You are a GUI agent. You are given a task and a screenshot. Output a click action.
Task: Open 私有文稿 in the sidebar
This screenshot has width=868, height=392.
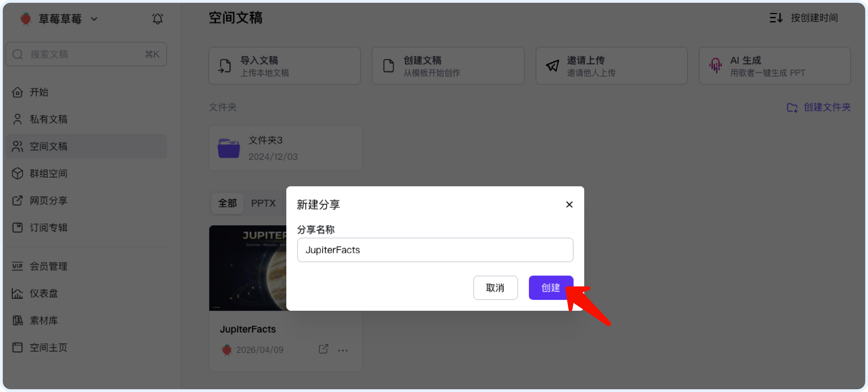pyautogui.click(x=49, y=119)
